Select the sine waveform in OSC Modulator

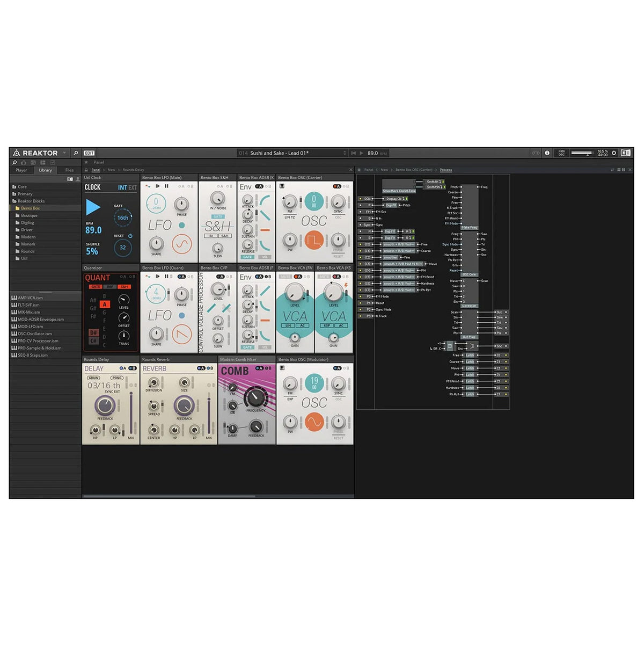pyautogui.click(x=314, y=422)
